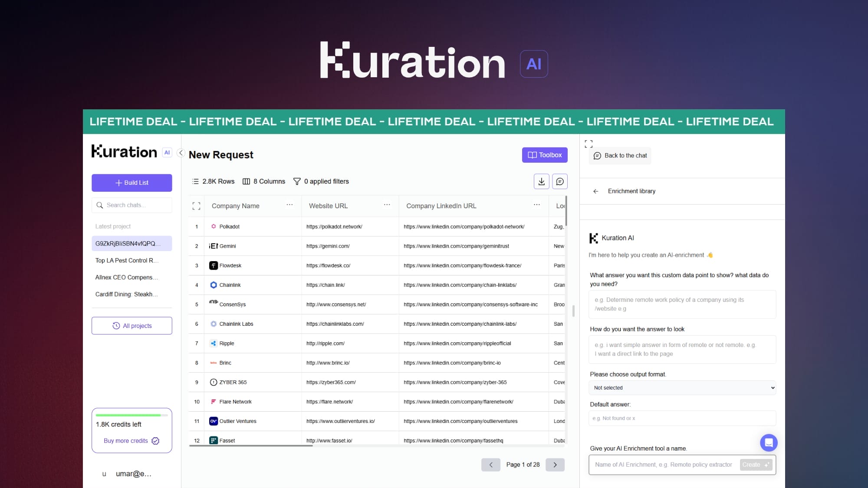Screen dimensions: 868x488
Task: Click the Buy more credits link
Action: 126,441
